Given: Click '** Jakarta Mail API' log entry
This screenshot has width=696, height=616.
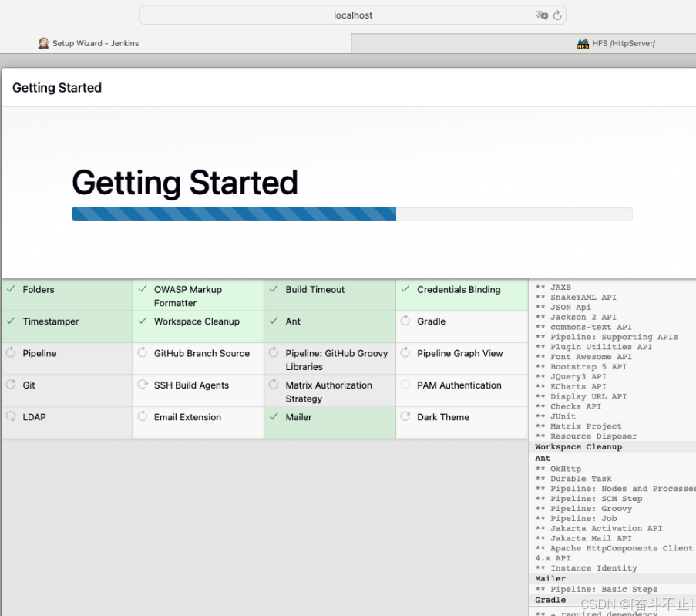Looking at the screenshot, I should pyautogui.click(x=583, y=539).
